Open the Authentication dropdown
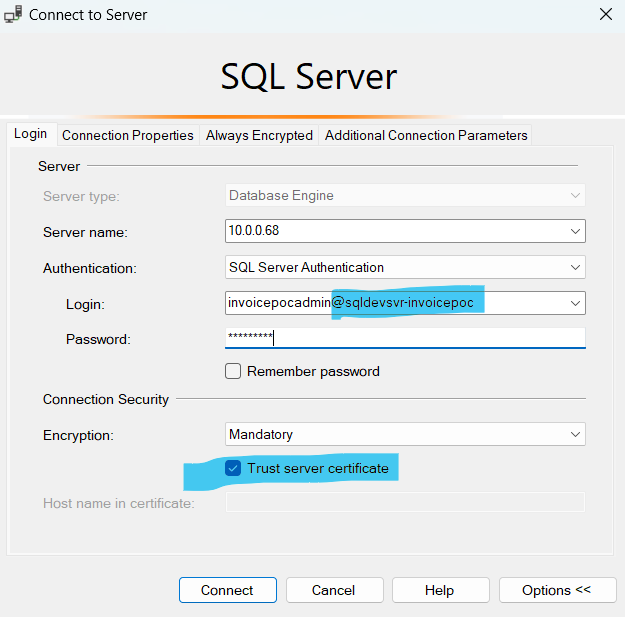The width and height of the screenshot is (625, 617). 405,267
